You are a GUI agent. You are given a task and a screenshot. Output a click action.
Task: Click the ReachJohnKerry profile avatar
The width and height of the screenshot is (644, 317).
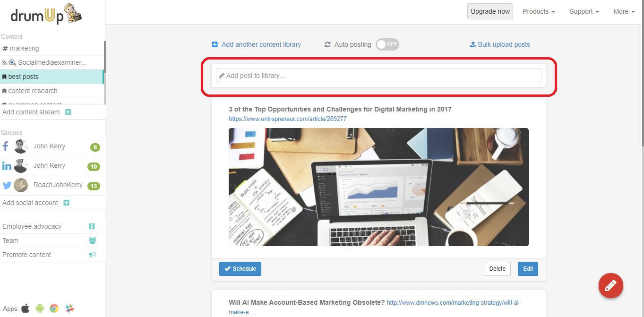(x=21, y=185)
